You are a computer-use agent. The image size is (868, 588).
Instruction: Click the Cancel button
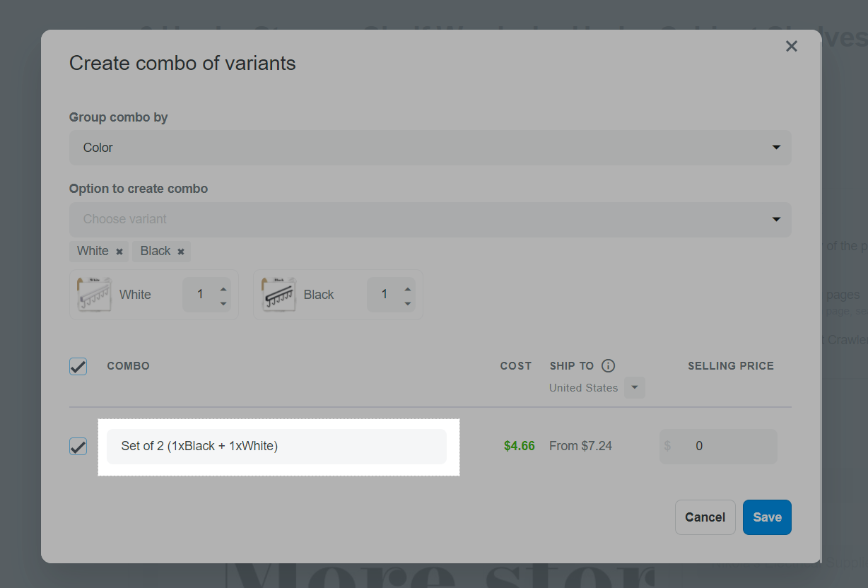(705, 517)
